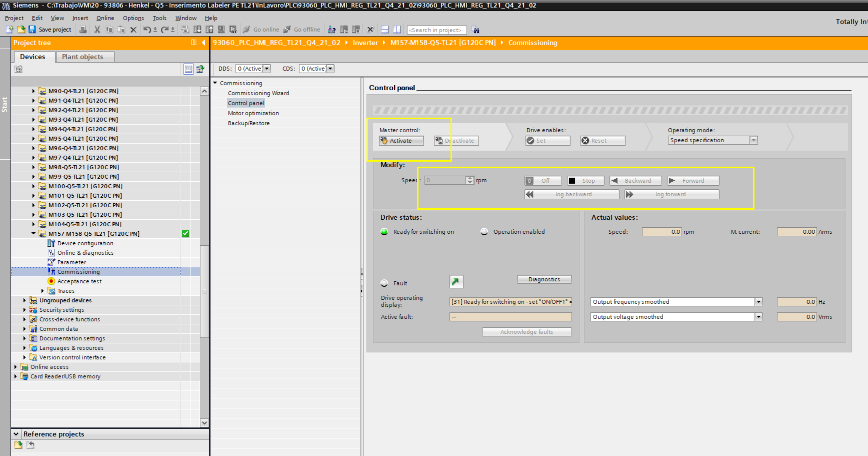Click the Acknowledge faults button
Screen dimensions: 868x456
(x=526, y=332)
